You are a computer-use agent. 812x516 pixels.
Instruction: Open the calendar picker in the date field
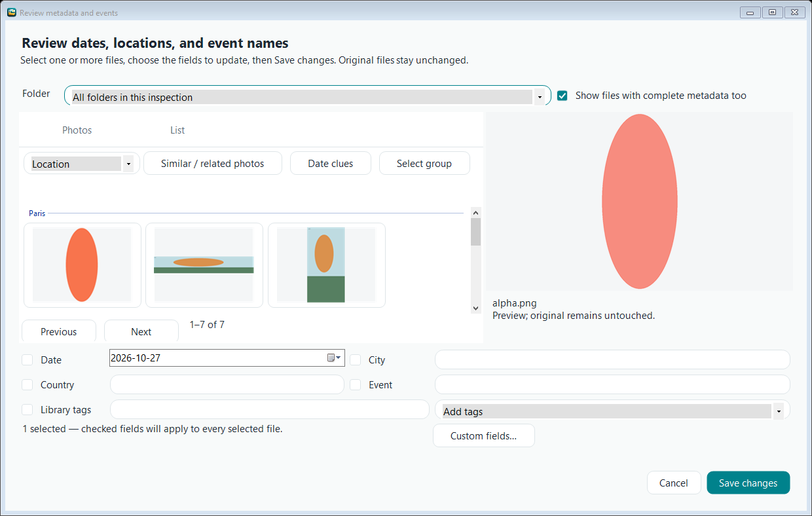(x=333, y=358)
